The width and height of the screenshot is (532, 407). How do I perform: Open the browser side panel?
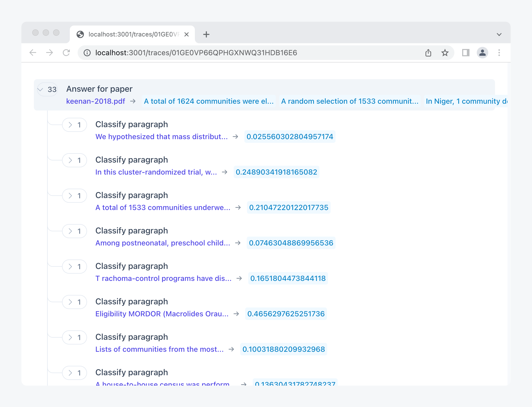click(x=466, y=53)
